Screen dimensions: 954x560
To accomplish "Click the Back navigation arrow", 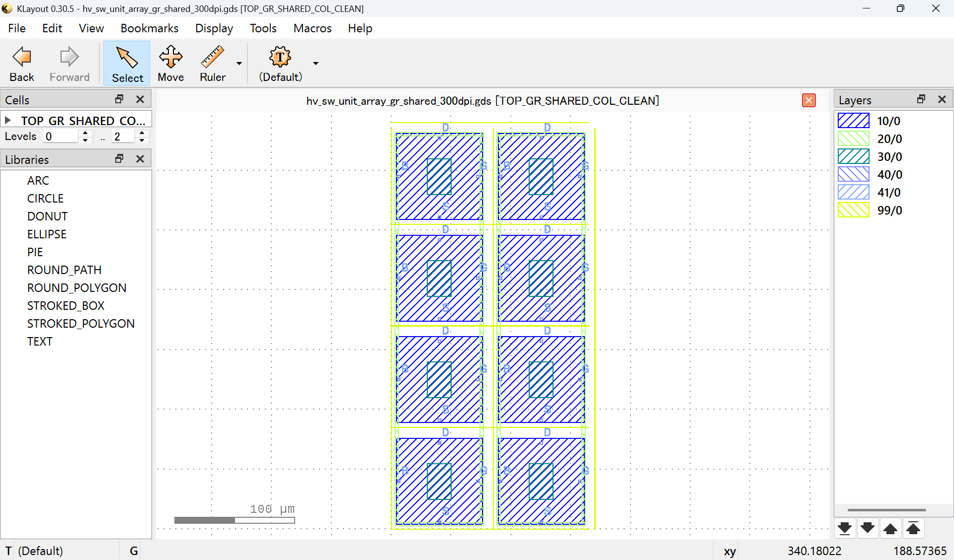I will click(21, 63).
